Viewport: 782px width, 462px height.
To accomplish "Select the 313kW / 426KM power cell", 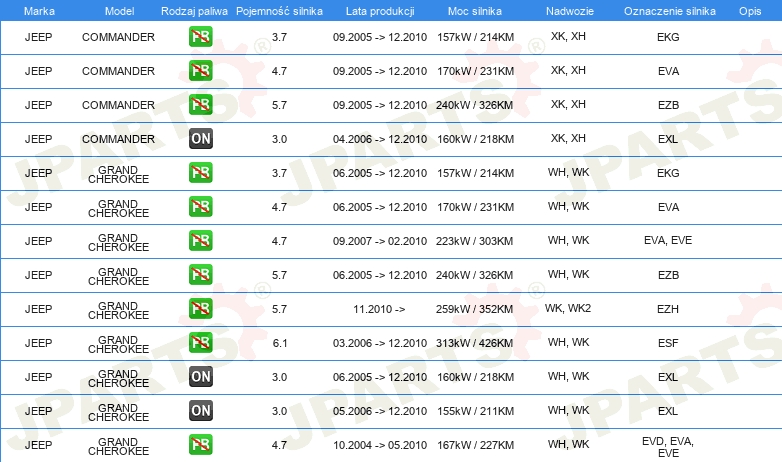I will click(x=475, y=343).
